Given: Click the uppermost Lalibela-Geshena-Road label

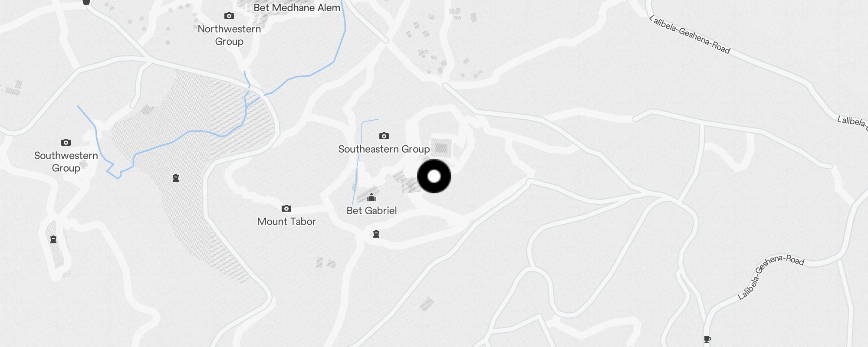Looking at the screenshot, I should tap(690, 34).
